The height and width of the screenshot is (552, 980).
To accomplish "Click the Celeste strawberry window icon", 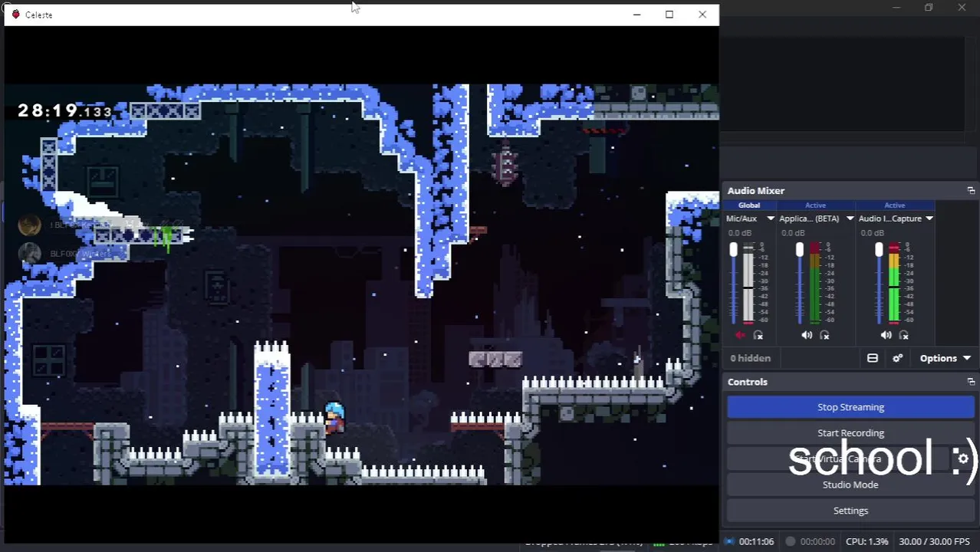I will coord(15,15).
